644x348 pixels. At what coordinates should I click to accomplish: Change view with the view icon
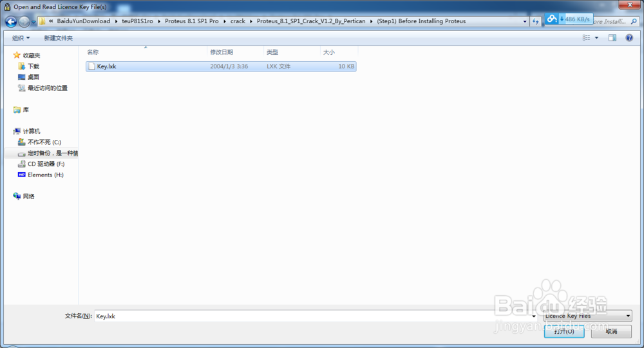point(586,38)
